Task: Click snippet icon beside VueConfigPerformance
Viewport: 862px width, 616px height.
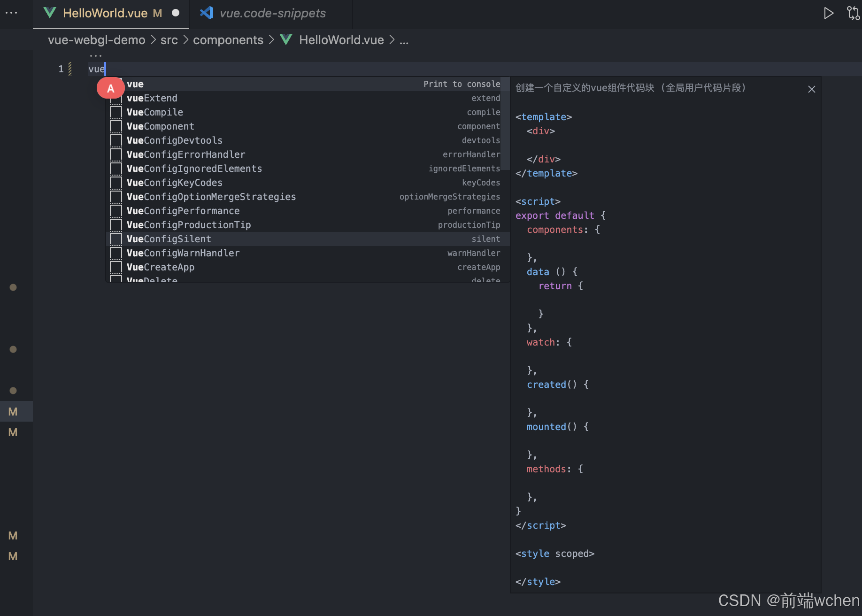Action: click(116, 211)
